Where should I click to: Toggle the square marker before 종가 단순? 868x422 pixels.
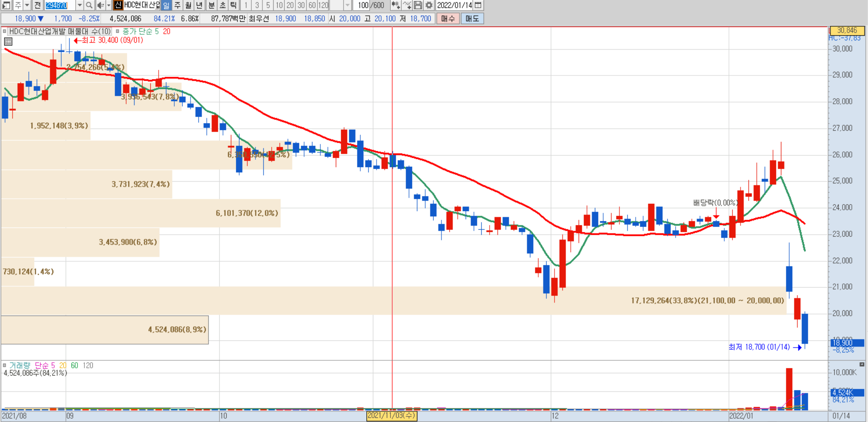click(x=117, y=31)
